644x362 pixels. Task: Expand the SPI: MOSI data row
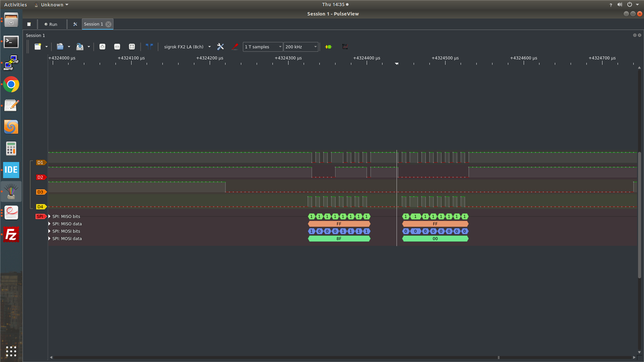(x=49, y=238)
